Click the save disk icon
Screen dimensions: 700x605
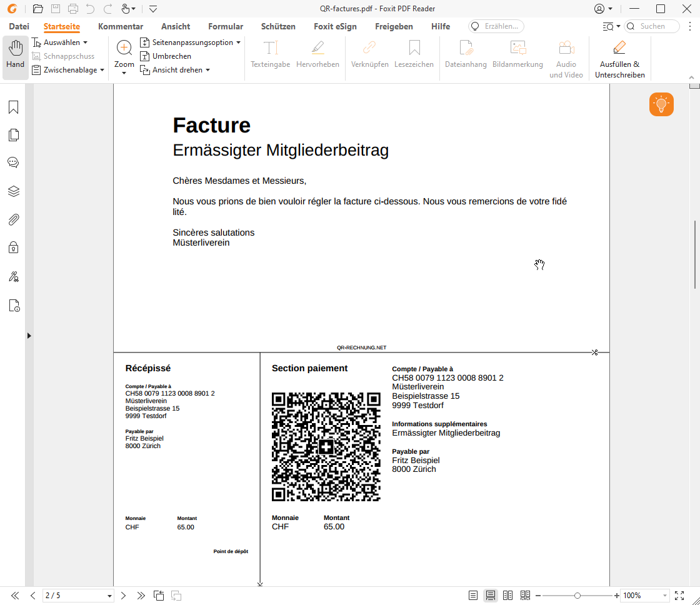[x=56, y=9]
